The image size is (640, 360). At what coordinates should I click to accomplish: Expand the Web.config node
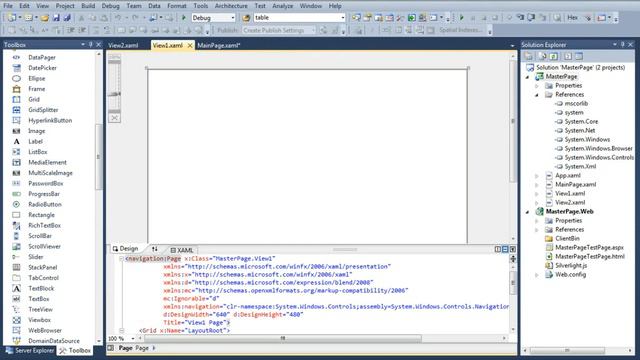pos(537,275)
